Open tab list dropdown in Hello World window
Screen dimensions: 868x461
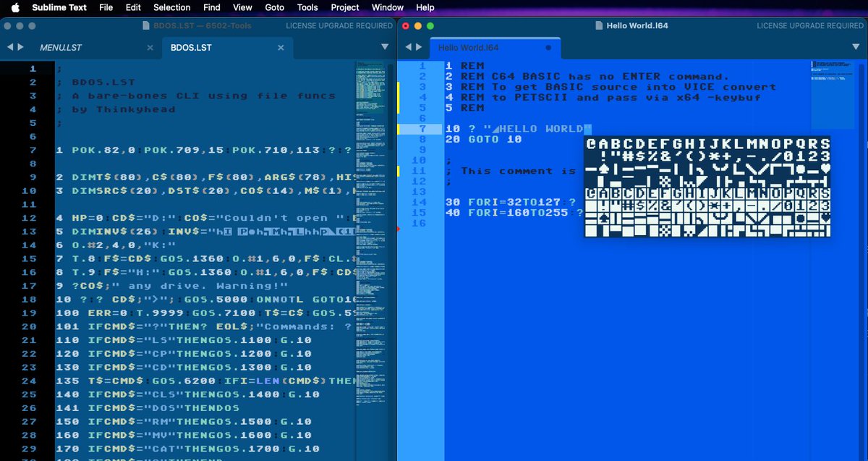coord(856,47)
